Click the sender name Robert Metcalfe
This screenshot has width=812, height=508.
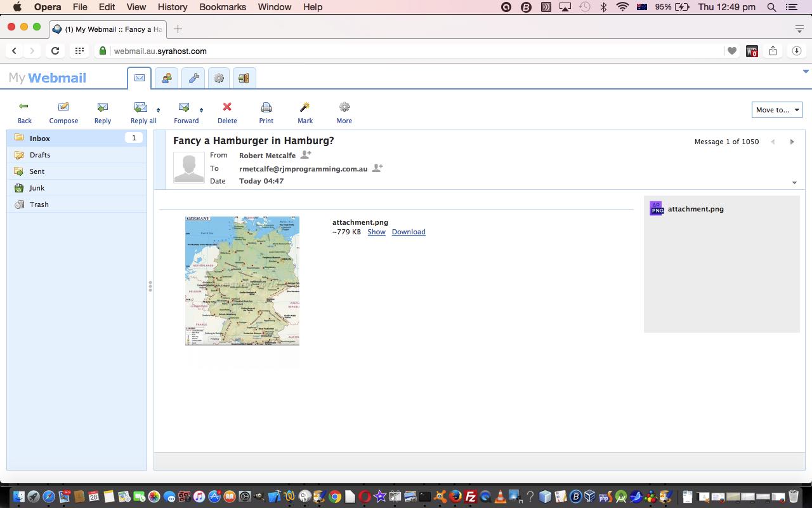[x=267, y=156]
